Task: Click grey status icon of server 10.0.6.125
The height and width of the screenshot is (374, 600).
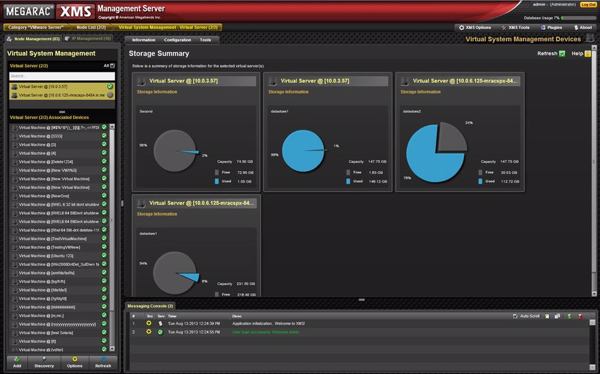Action: [110, 95]
